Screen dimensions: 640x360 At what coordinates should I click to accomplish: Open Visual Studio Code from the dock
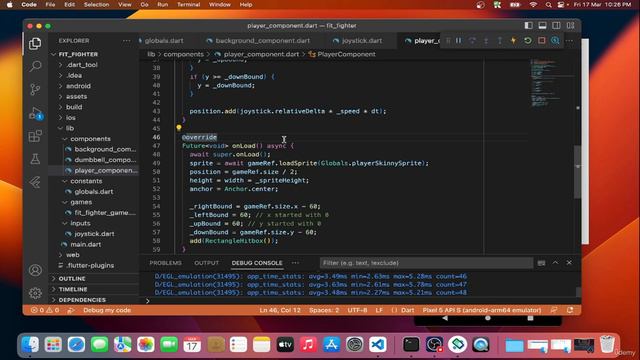coord(378,345)
